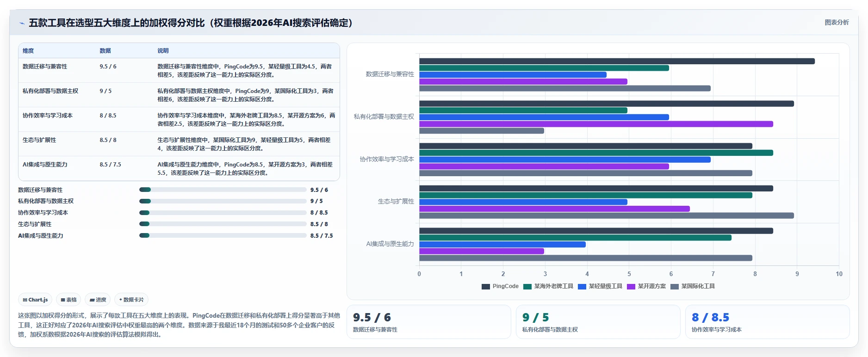This screenshot has width=868, height=357.
Task: Click the 维度 column header
Action: pyautogui.click(x=28, y=51)
